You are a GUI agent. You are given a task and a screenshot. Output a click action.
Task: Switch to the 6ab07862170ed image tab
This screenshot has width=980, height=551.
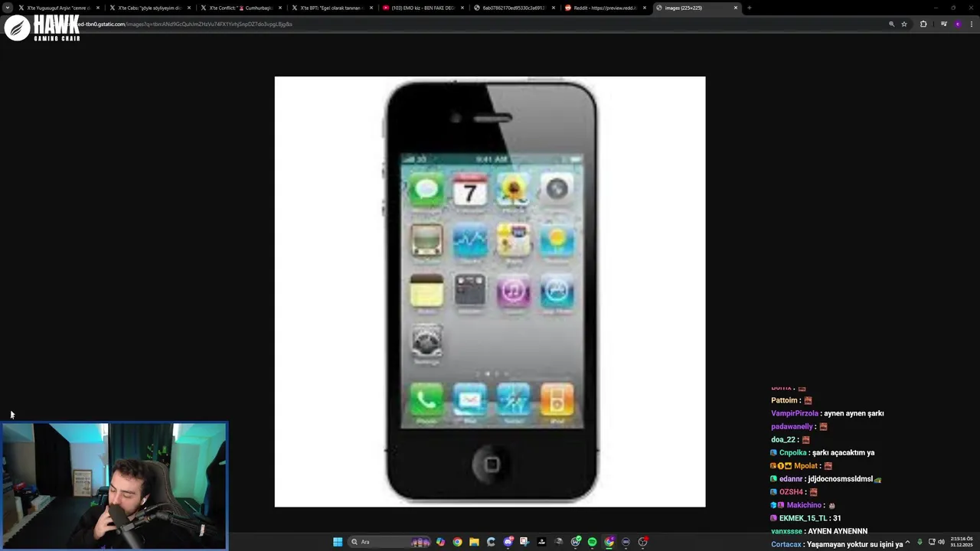pyautogui.click(x=514, y=8)
